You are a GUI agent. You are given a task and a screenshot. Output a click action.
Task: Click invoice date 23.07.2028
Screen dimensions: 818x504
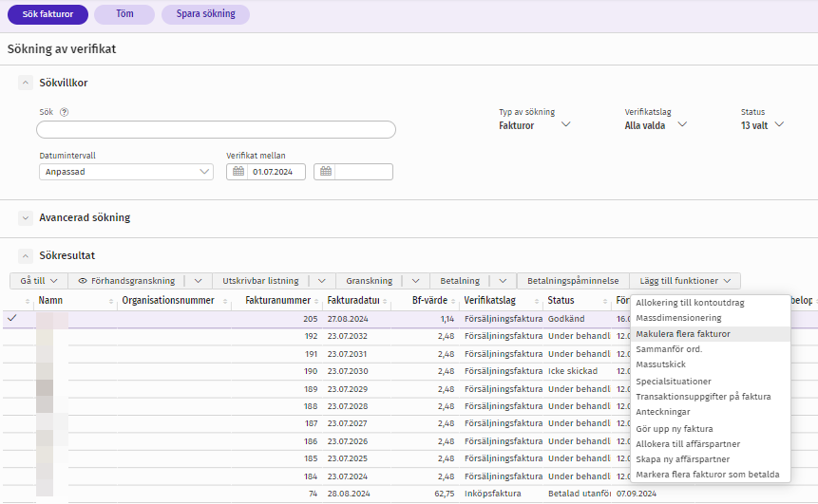(x=348, y=406)
